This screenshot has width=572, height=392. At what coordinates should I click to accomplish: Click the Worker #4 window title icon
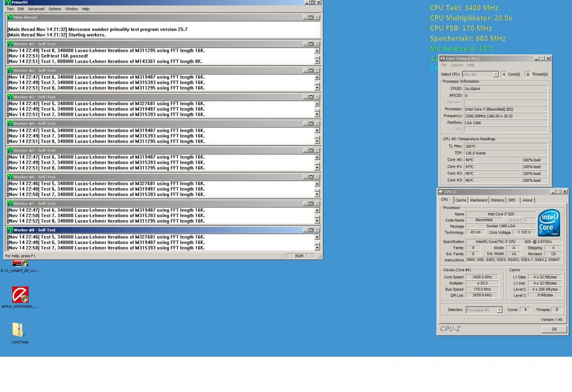coord(10,124)
